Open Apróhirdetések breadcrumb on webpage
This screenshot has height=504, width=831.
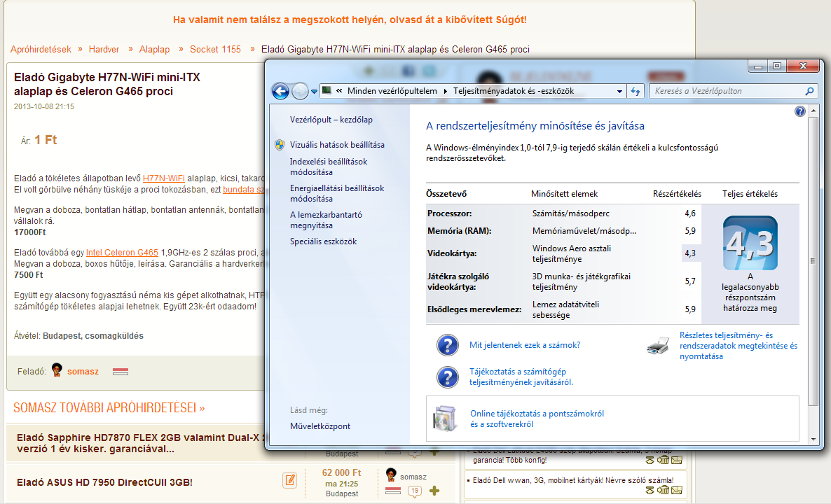click(41, 49)
